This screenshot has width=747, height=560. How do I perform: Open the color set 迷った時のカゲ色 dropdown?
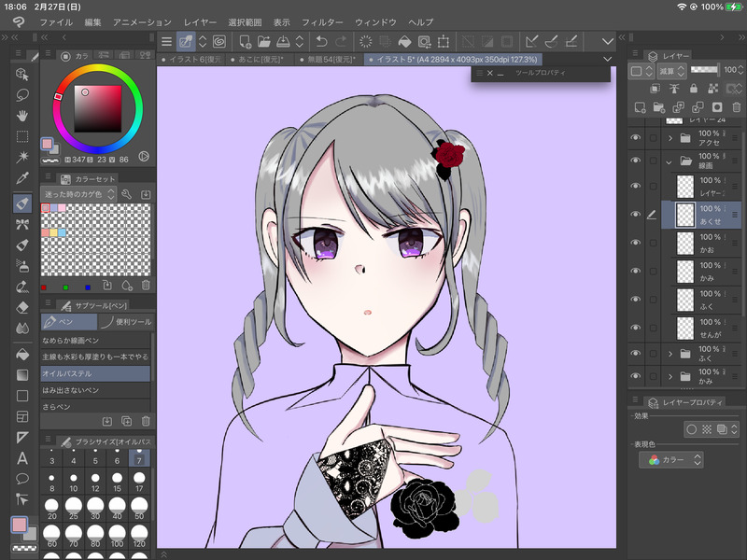78,194
